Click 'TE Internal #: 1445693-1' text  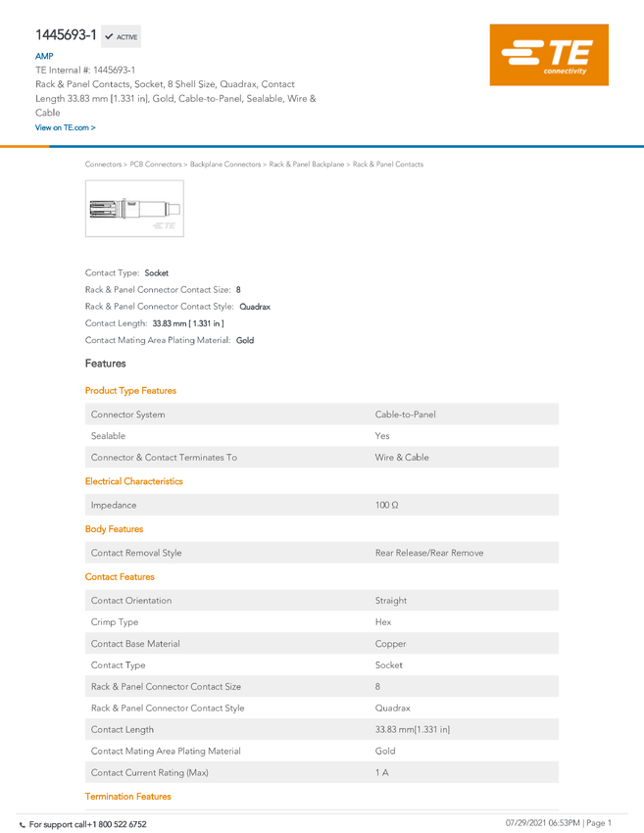click(85, 70)
